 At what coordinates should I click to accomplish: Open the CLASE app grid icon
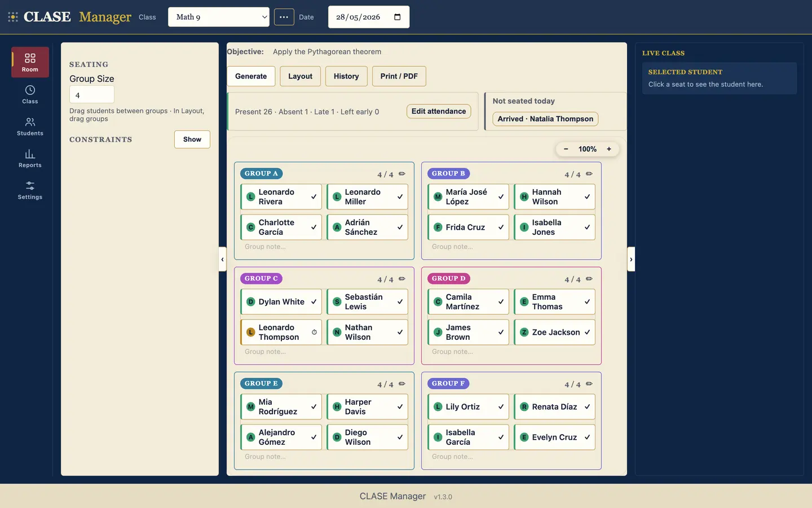coord(13,17)
